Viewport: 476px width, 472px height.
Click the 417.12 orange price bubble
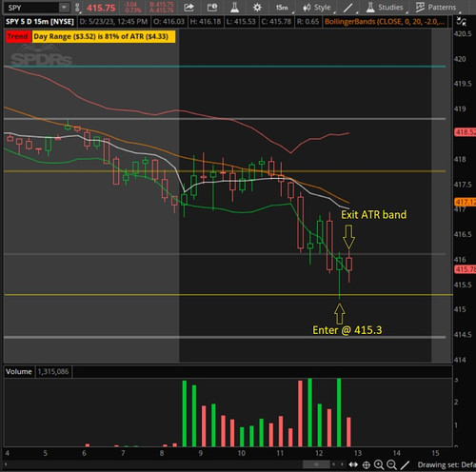pos(466,202)
